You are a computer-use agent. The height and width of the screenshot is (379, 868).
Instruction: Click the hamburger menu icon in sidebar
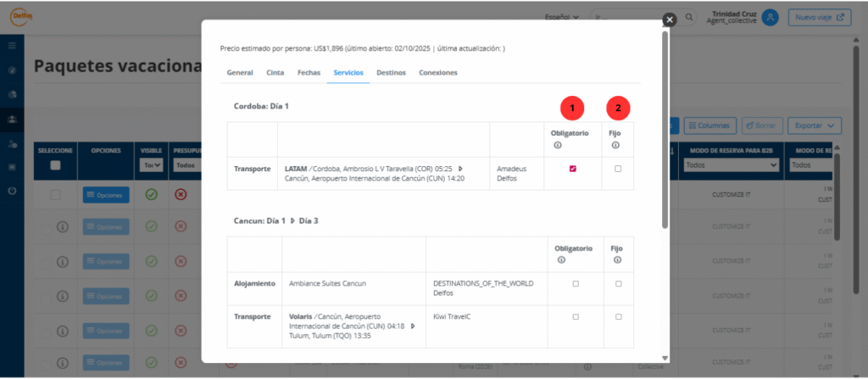pos(12,45)
